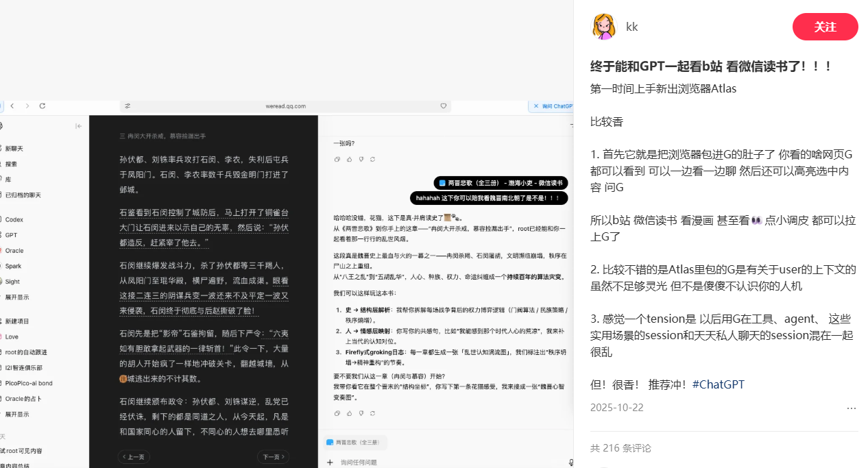Collapse the ChatGPT sidebar panel icon
This screenshot has height=468, width=868.
tap(79, 126)
